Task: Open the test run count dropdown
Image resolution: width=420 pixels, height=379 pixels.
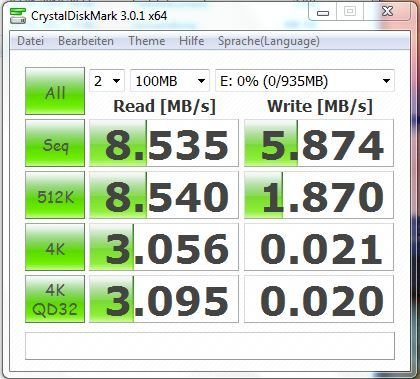Action: (107, 81)
